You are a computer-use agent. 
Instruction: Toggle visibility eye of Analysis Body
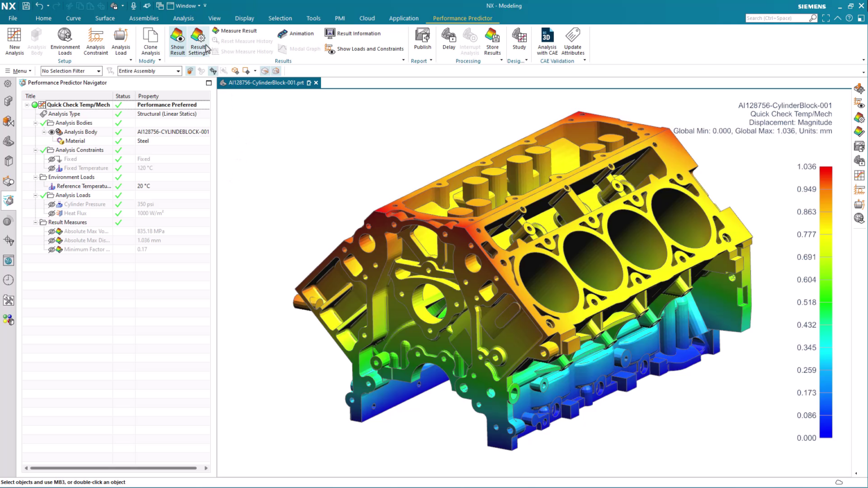pyautogui.click(x=51, y=132)
